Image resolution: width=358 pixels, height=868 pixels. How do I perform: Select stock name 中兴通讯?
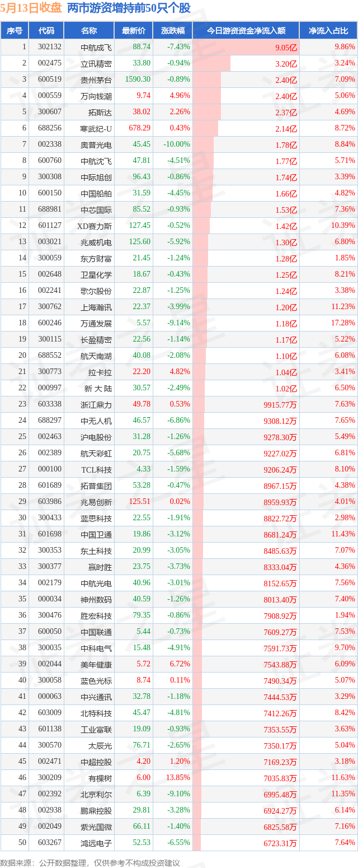click(96, 697)
